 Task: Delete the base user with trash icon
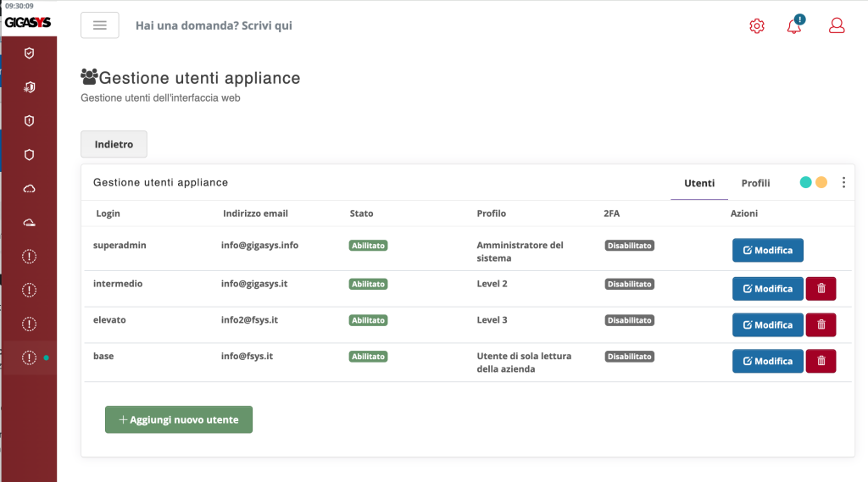(x=821, y=361)
